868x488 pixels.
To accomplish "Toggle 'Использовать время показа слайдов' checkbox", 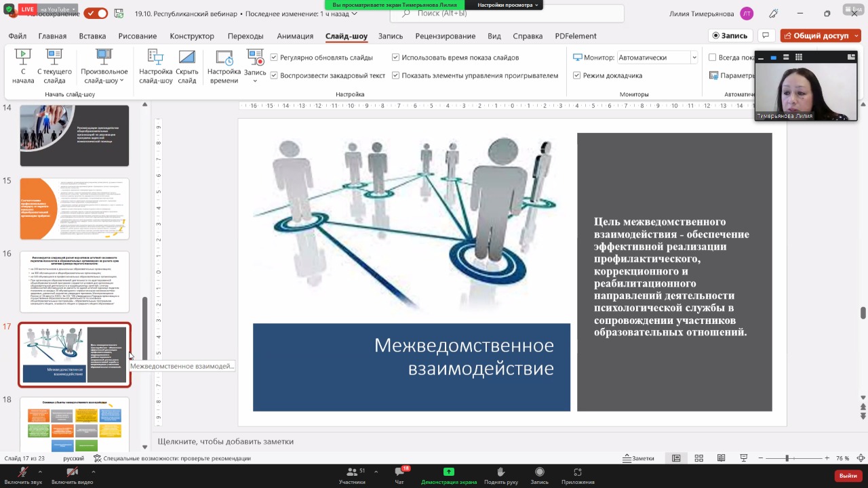I will click(396, 58).
